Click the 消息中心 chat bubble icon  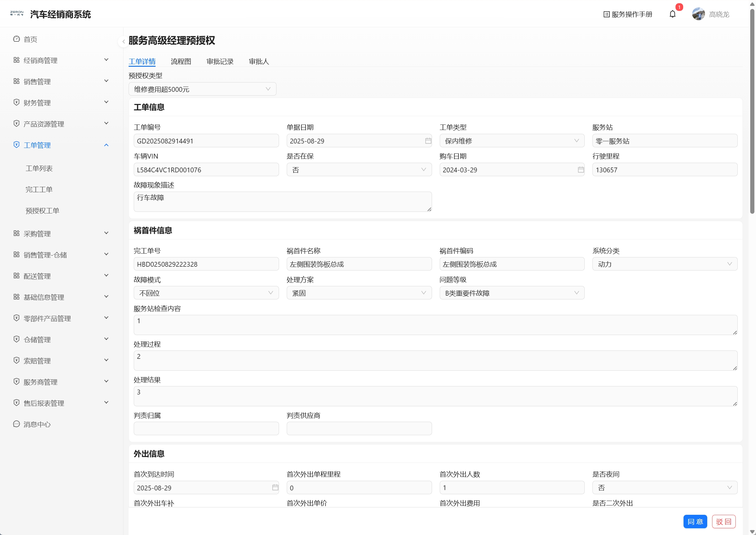tap(16, 424)
